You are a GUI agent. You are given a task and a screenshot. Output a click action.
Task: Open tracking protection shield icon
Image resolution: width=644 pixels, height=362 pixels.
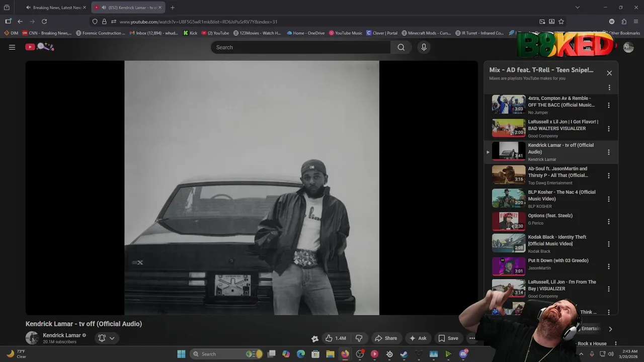[95, 22]
